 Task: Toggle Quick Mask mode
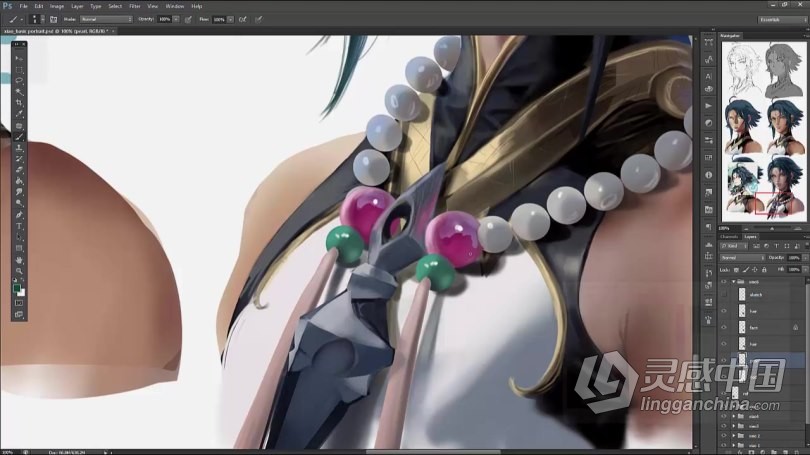tap(19, 303)
